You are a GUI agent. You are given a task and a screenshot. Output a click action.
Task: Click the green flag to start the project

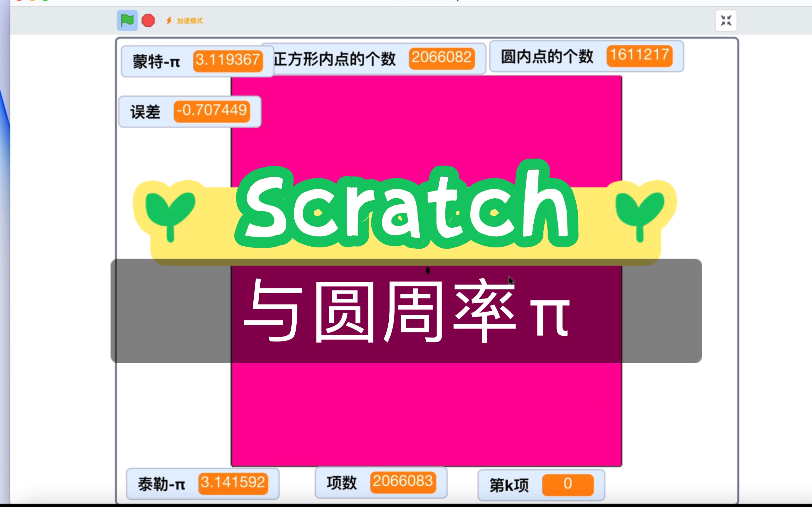(x=127, y=20)
